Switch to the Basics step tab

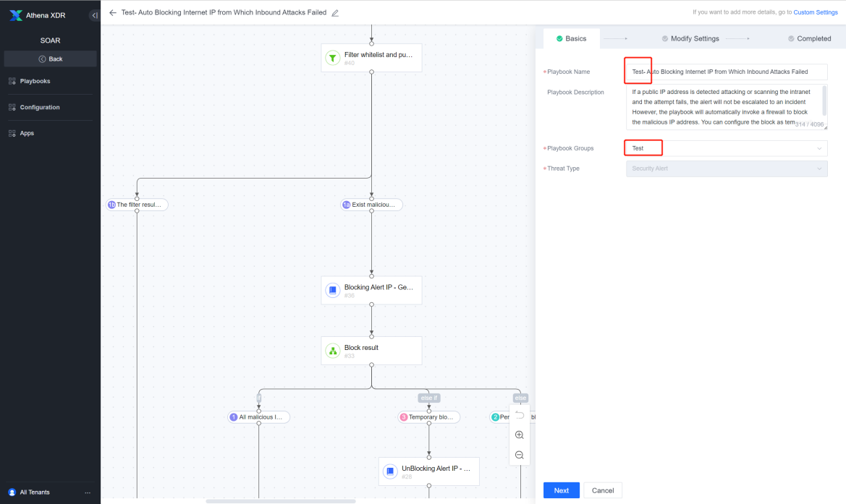click(x=572, y=39)
